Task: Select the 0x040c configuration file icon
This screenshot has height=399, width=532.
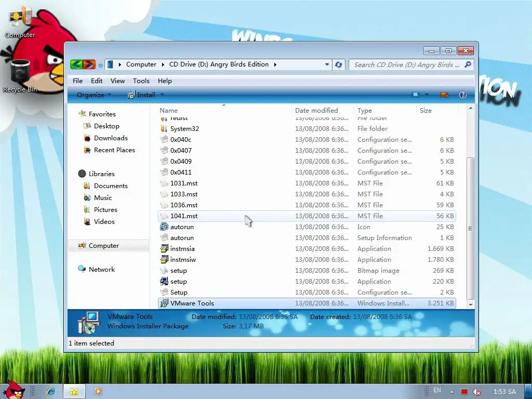Action: (x=164, y=139)
